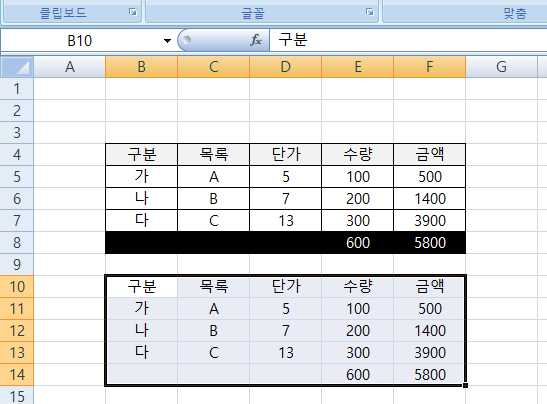Click cell E5 containing 100

coord(358,177)
